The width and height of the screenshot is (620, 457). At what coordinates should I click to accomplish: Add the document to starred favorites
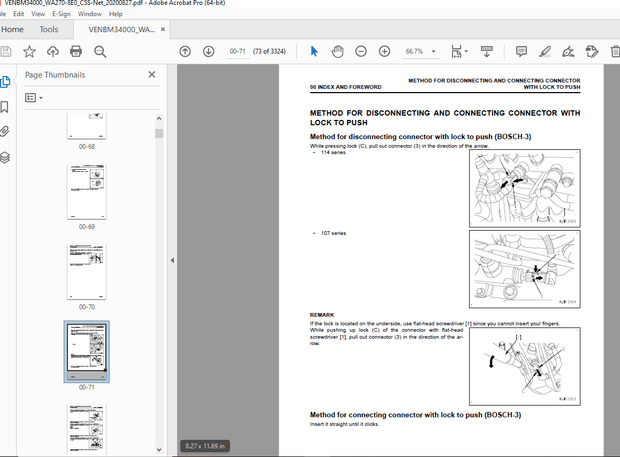click(x=29, y=51)
